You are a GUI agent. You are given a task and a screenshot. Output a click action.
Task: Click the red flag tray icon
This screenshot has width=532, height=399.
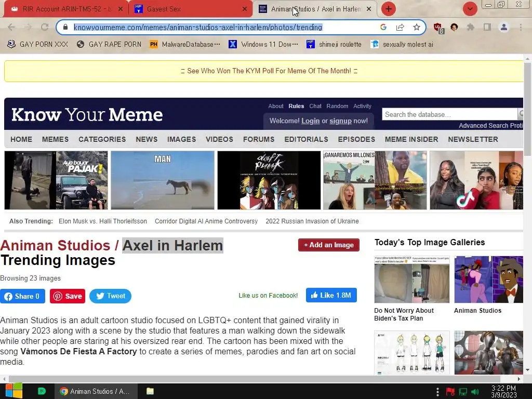click(450, 392)
